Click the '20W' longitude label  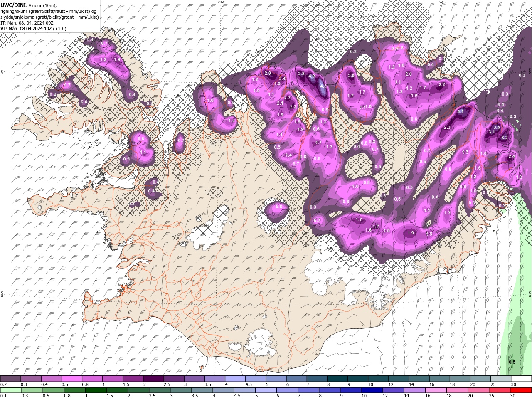(221, 2)
